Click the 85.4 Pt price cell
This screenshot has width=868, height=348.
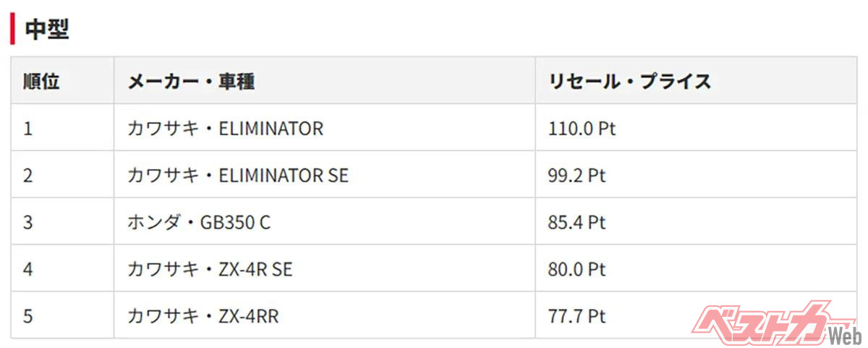click(577, 222)
